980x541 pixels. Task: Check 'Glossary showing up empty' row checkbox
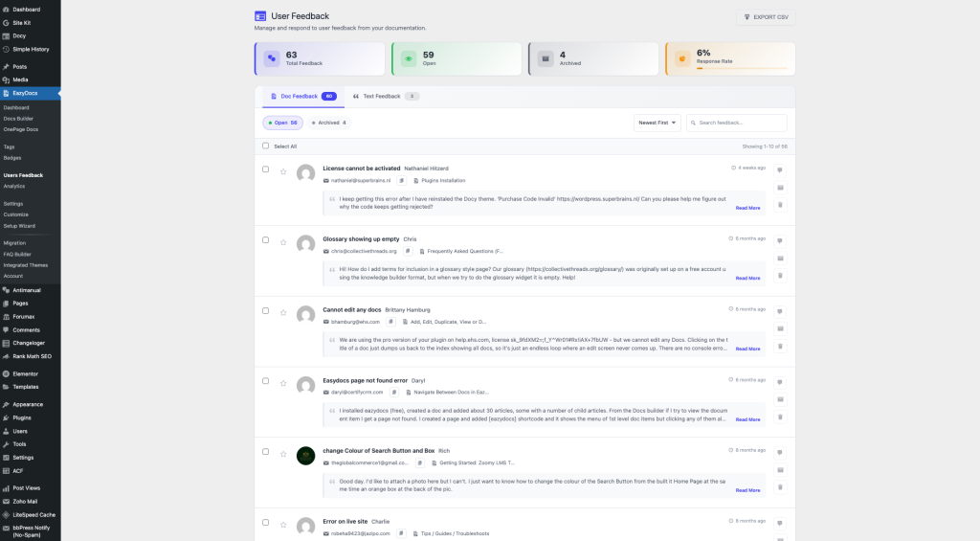coord(266,240)
